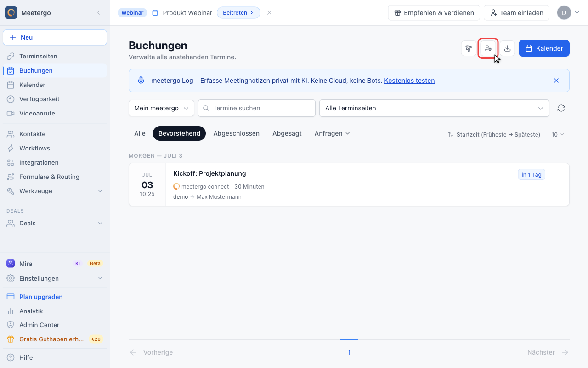Open Kalender in the sidebar
This screenshot has width=588, height=368.
click(x=55, y=85)
